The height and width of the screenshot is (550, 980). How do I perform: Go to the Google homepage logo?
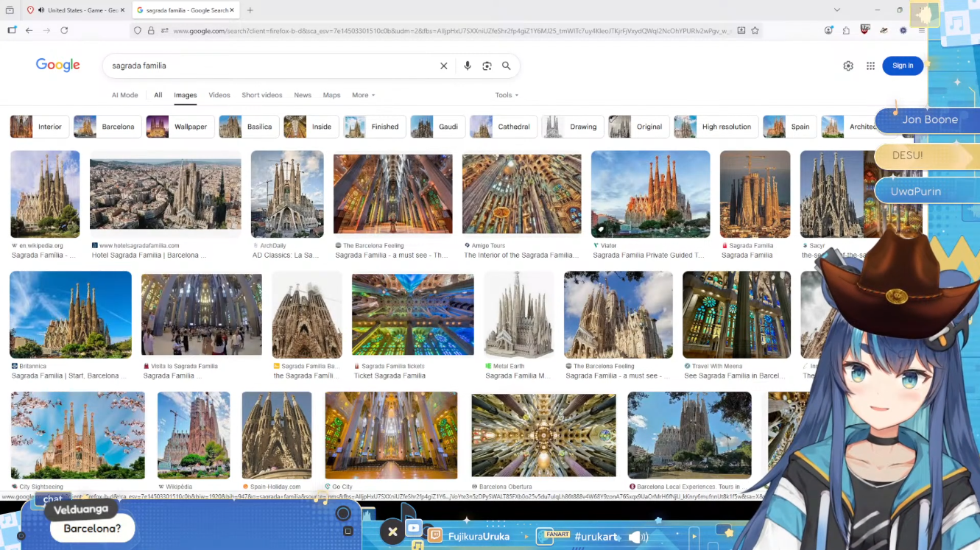coord(58,66)
